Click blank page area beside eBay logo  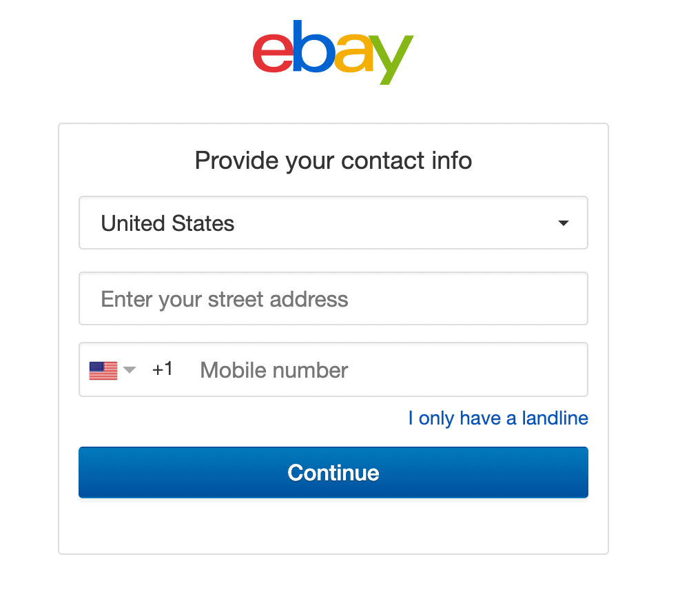coord(536,54)
